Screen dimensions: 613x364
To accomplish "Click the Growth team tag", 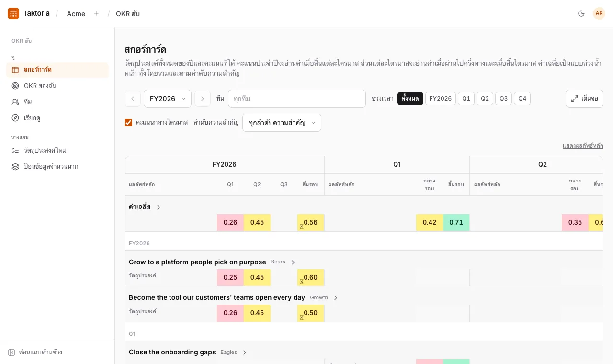I will pos(319,297).
